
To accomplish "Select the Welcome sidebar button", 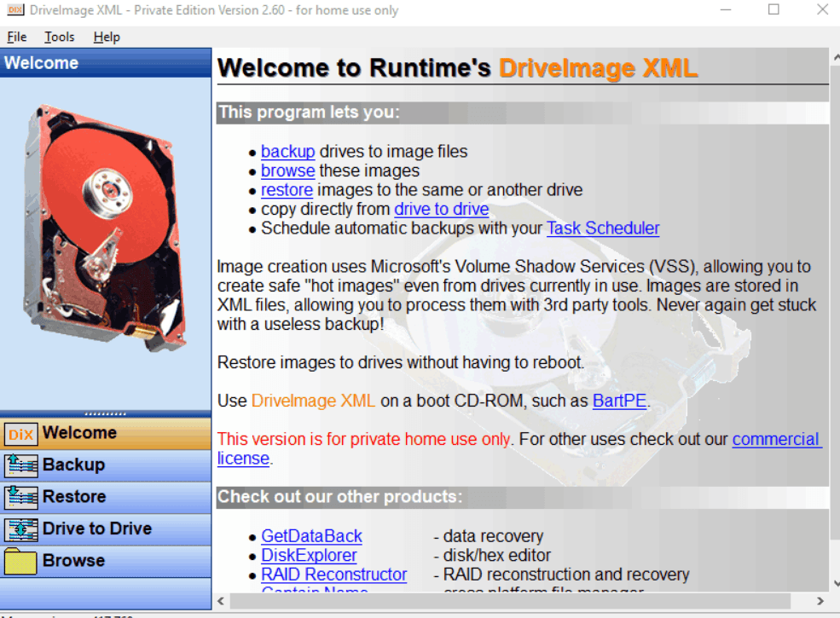I will coord(106,433).
